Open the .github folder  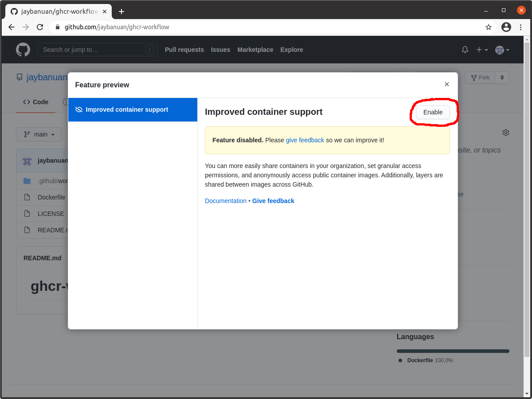(x=52, y=181)
